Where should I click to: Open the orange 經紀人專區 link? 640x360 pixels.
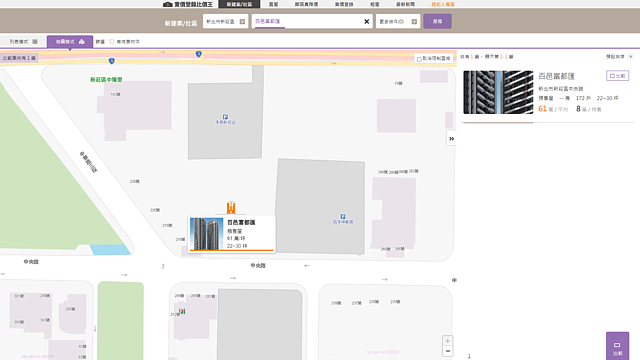(x=443, y=4)
